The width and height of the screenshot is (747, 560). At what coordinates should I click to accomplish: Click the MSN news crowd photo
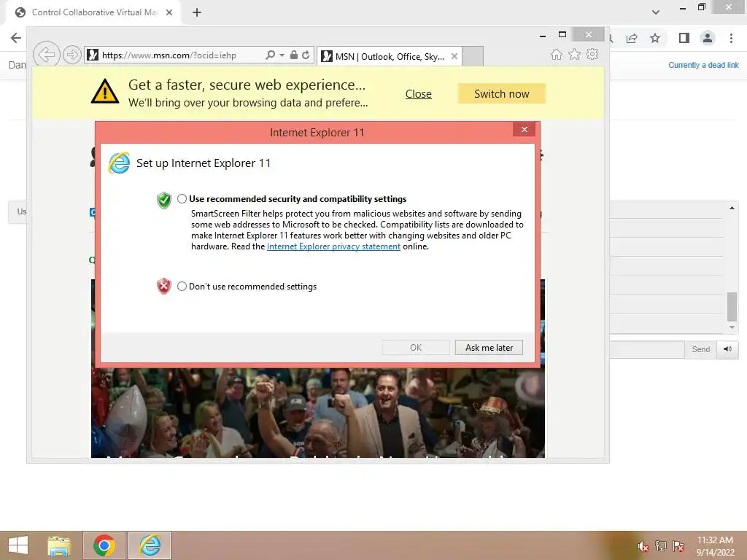pos(318,413)
